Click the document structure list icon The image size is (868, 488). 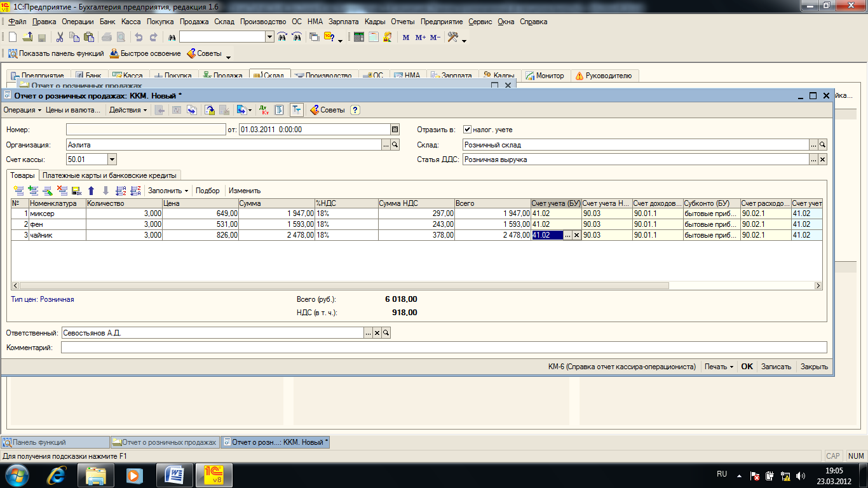(x=279, y=110)
